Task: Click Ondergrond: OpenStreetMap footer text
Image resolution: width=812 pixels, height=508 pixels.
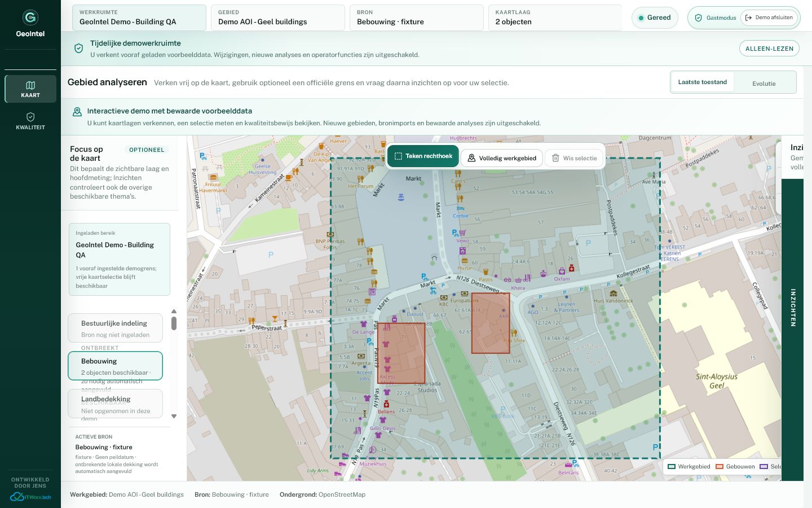Action: point(323,494)
